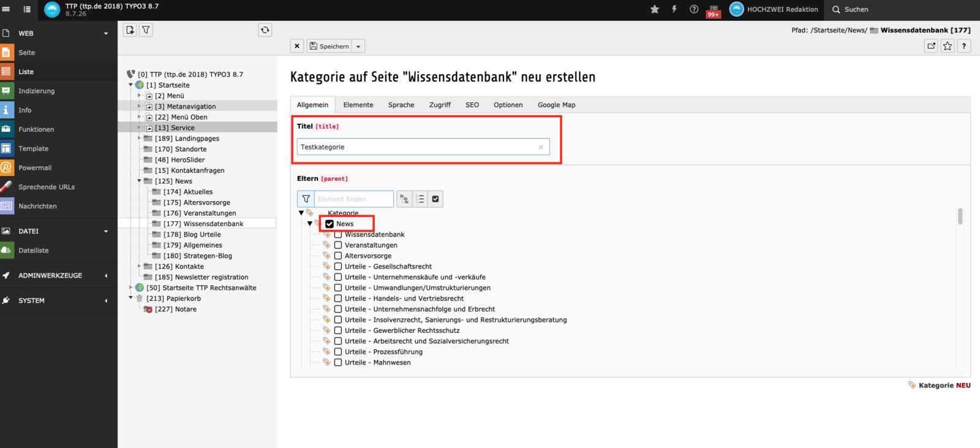Close the form with the X button
Screen dimensions: 980x448
tap(297, 46)
